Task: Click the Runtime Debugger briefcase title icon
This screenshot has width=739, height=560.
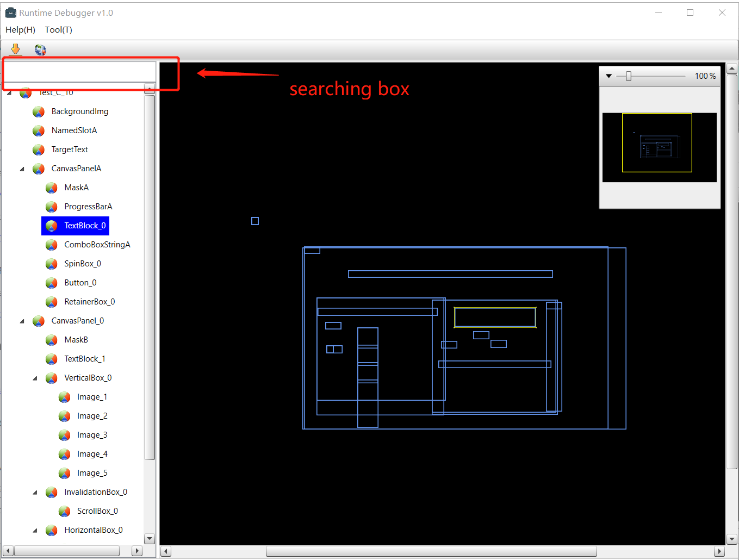Action: [x=11, y=13]
